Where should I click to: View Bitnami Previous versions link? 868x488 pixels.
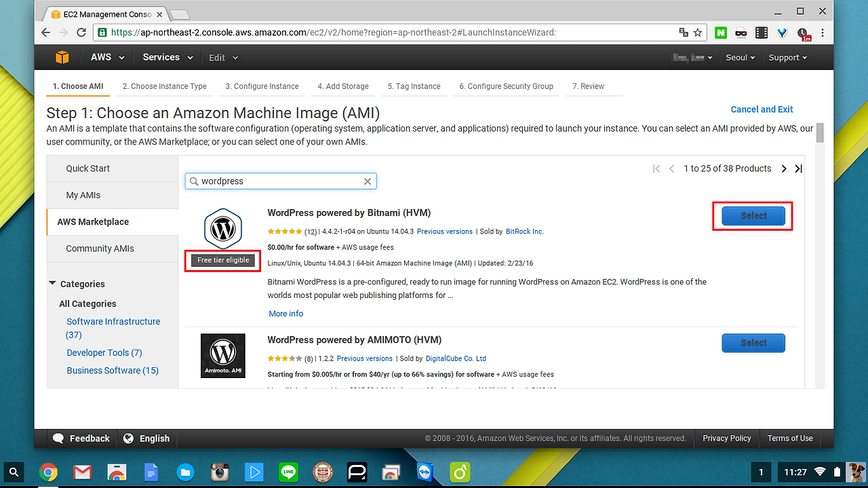pos(445,231)
